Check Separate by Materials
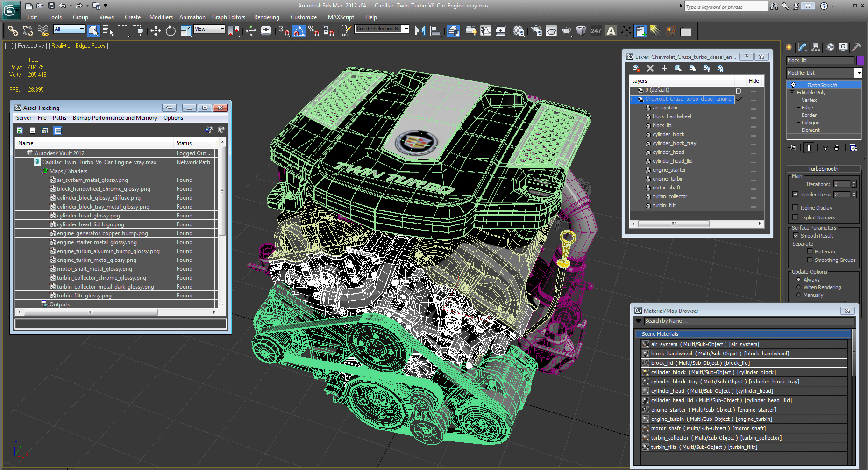Image resolution: width=868 pixels, height=470 pixels. click(x=810, y=252)
